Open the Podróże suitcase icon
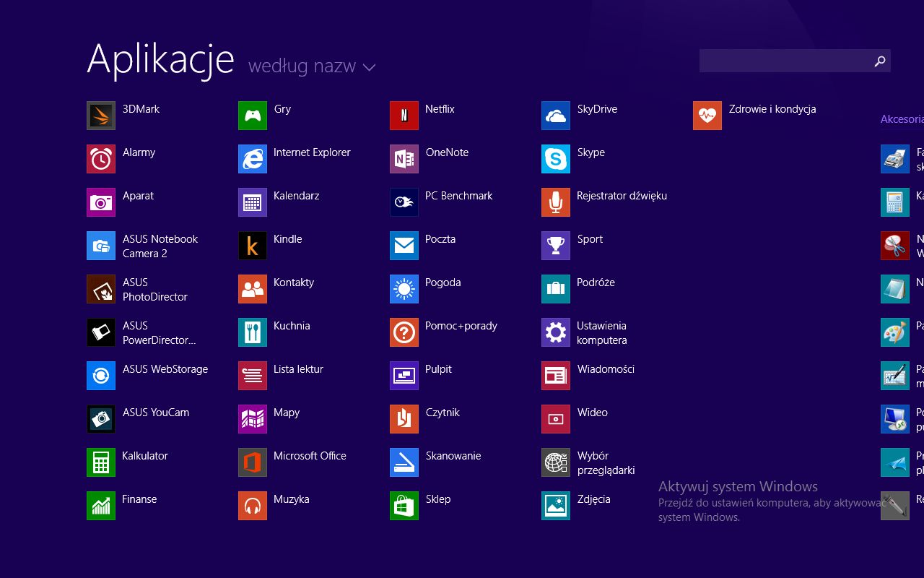Screen dimensions: 924x578 (556, 289)
